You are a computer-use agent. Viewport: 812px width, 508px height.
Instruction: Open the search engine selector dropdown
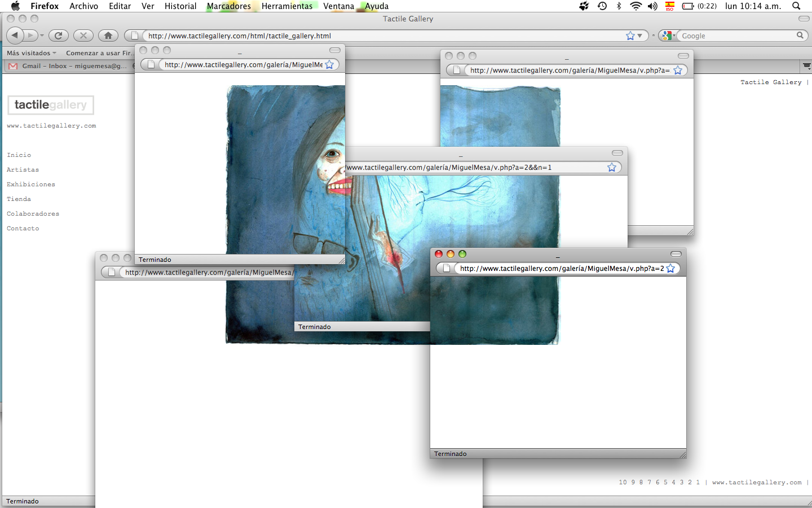(x=668, y=36)
